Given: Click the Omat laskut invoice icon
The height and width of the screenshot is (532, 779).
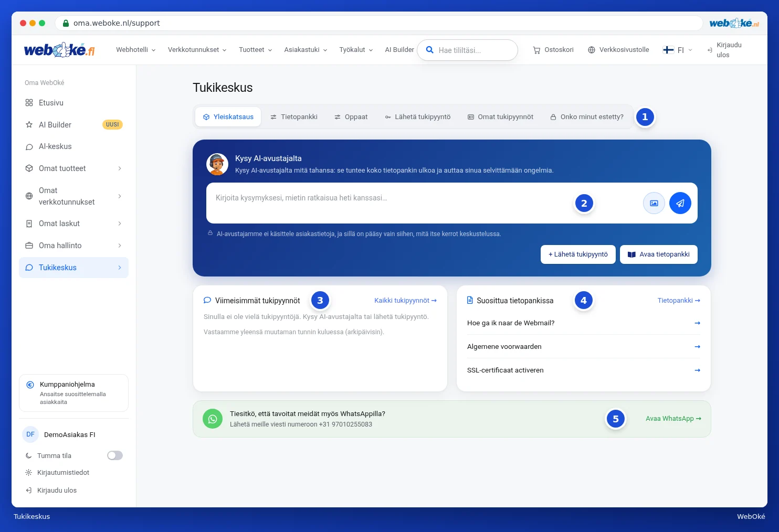Looking at the screenshot, I should (x=29, y=224).
